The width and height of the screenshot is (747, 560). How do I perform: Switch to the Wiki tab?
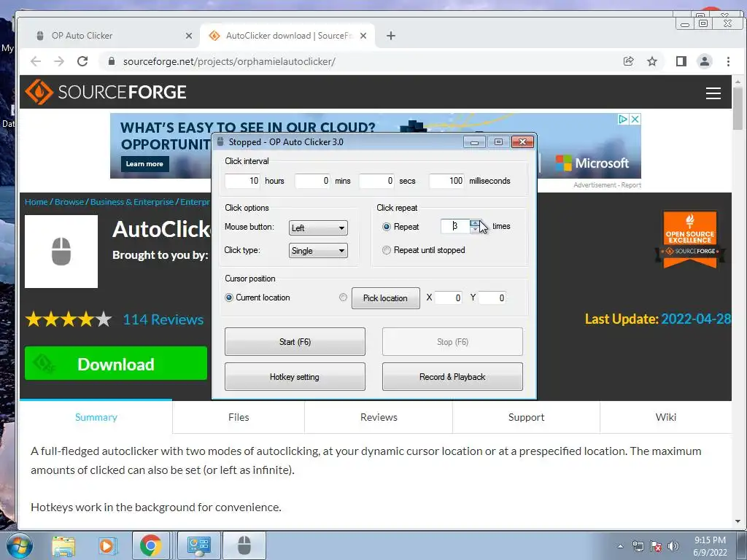click(665, 417)
